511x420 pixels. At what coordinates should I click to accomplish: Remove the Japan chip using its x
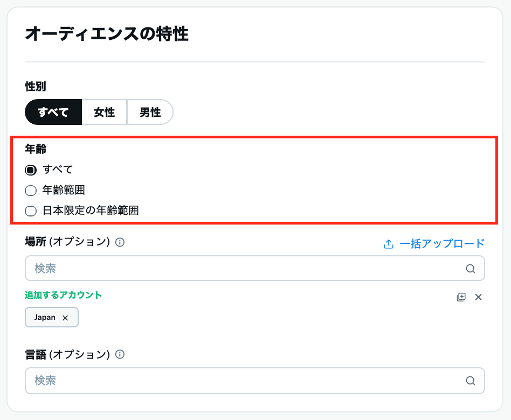point(65,318)
